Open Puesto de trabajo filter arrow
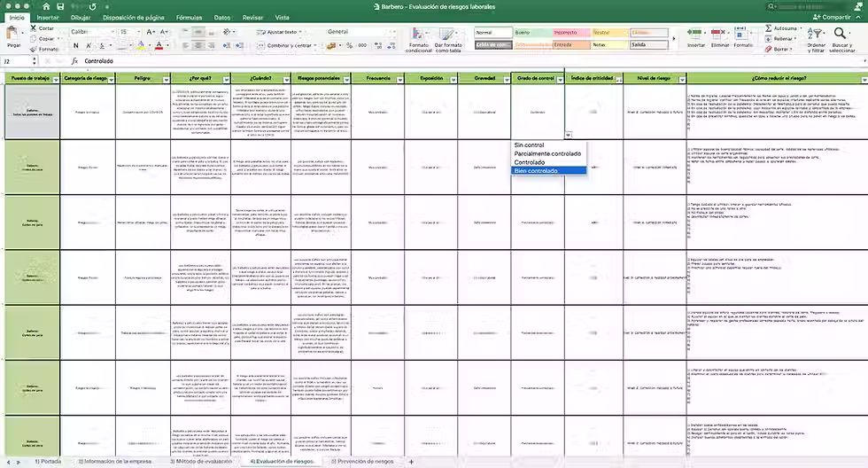 pyautogui.click(x=56, y=81)
